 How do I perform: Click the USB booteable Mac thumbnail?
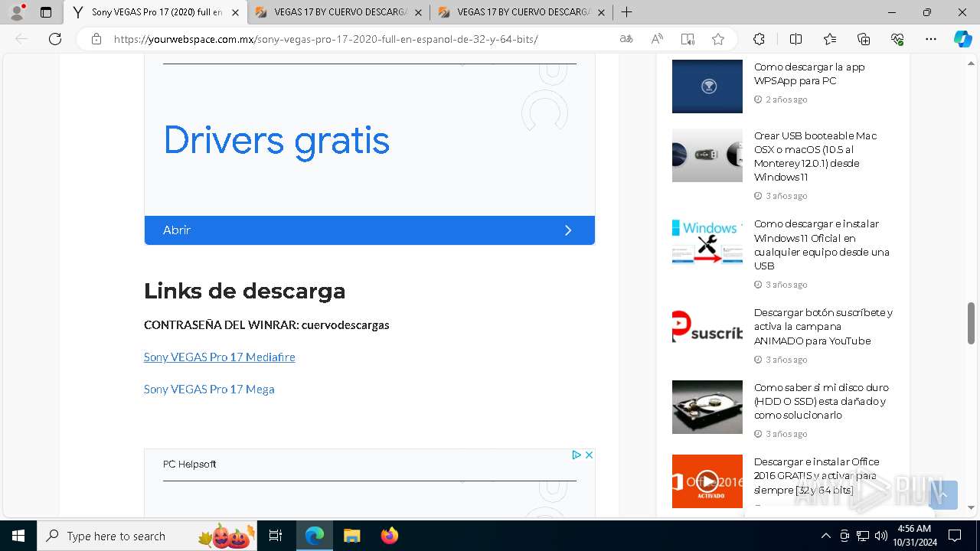click(x=707, y=155)
